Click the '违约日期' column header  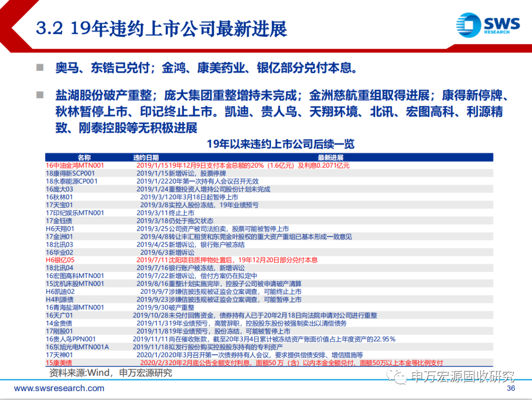pyautogui.click(x=146, y=157)
